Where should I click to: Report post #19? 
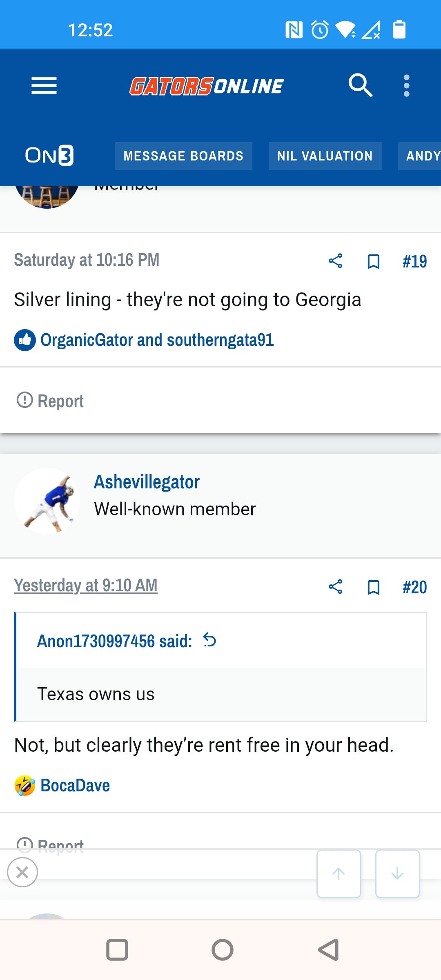pyautogui.click(x=50, y=401)
